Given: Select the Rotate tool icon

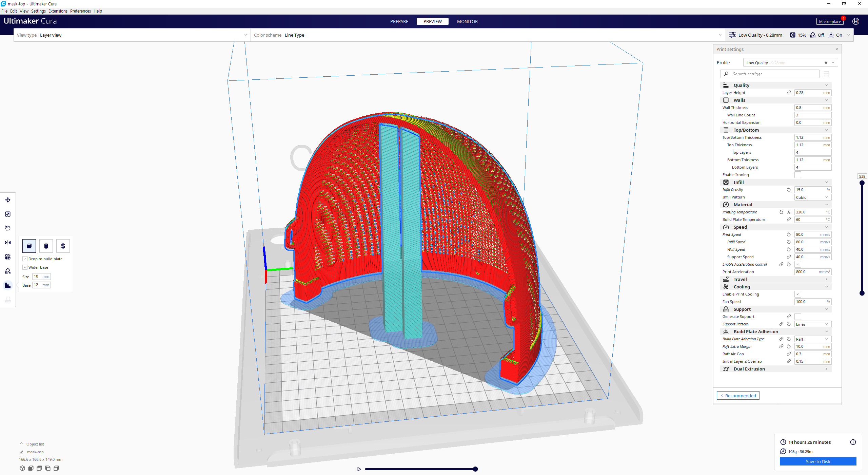Looking at the screenshot, I should click(8, 228).
